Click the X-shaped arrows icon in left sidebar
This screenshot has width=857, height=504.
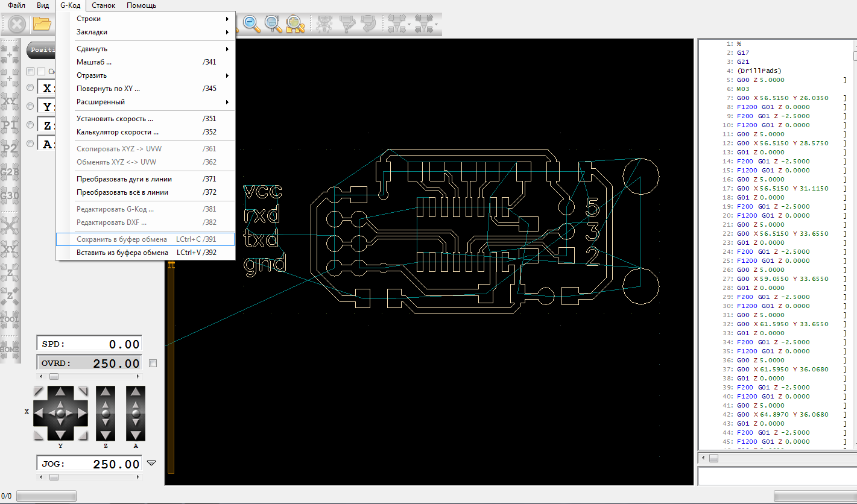[10, 225]
